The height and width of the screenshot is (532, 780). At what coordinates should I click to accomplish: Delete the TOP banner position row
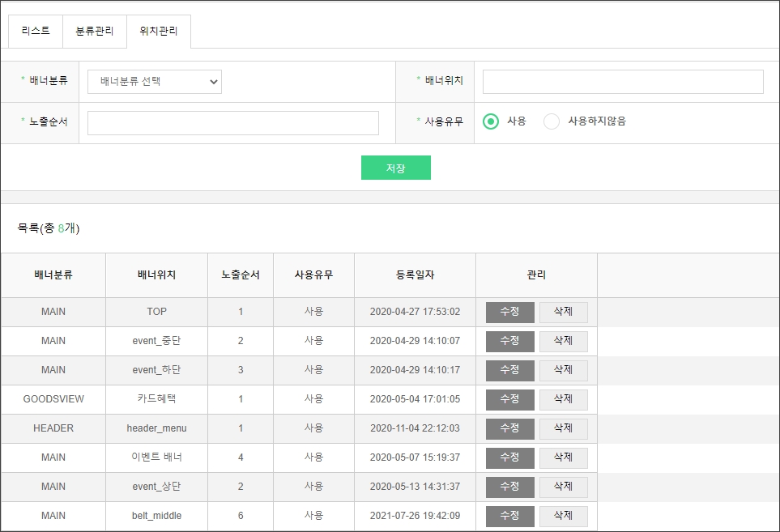tap(563, 312)
